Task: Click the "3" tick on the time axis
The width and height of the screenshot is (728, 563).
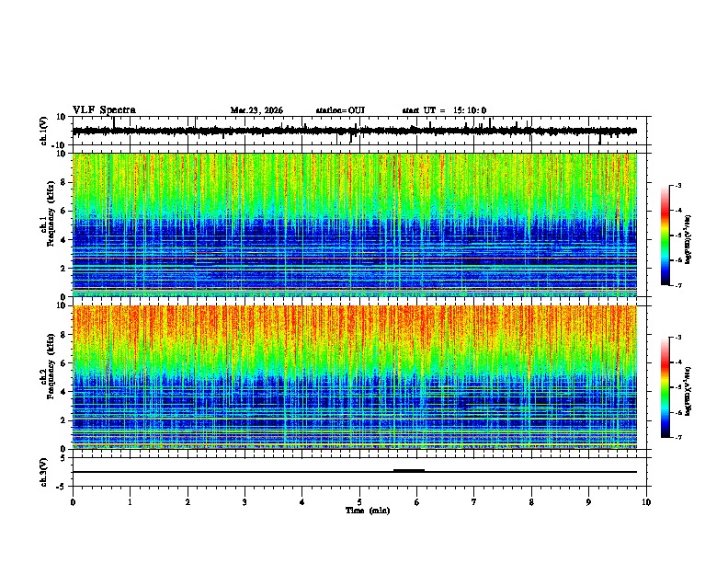Action: (245, 502)
